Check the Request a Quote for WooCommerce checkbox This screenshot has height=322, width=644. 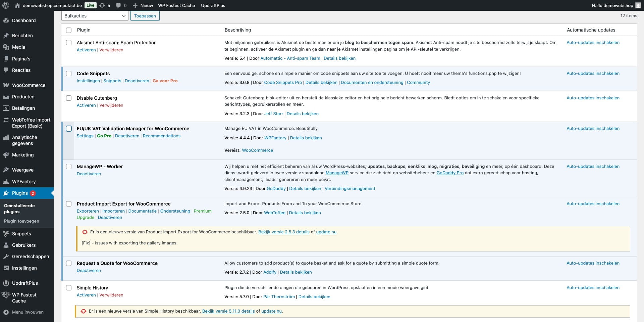coord(69,263)
